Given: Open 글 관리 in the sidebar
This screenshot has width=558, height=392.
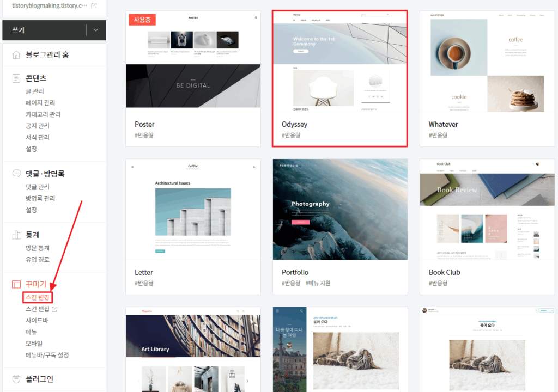Looking at the screenshot, I should tap(34, 91).
